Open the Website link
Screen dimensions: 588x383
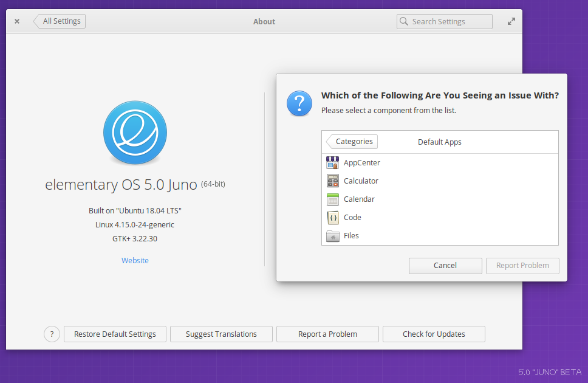pyautogui.click(x=135, y=261)
